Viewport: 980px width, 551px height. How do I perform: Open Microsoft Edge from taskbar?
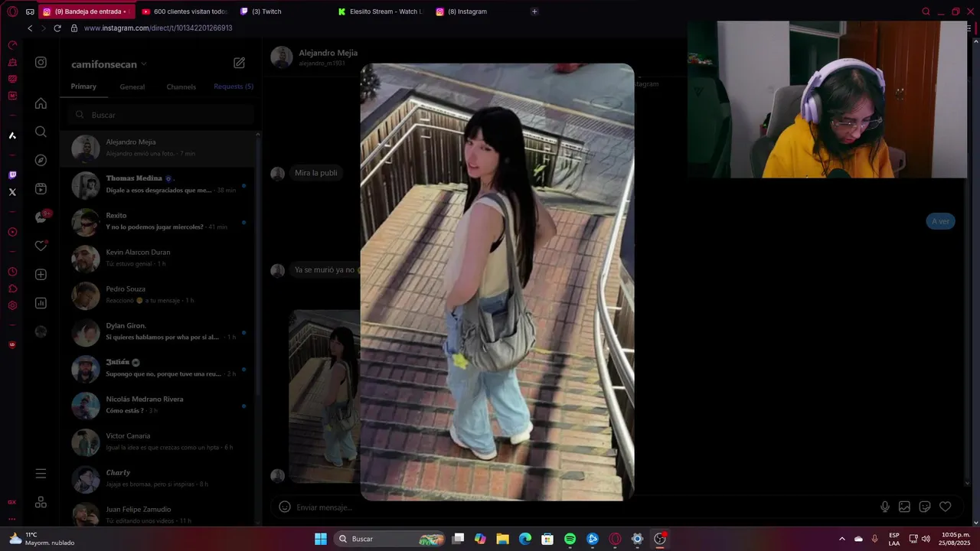click(x=525, y=539)
